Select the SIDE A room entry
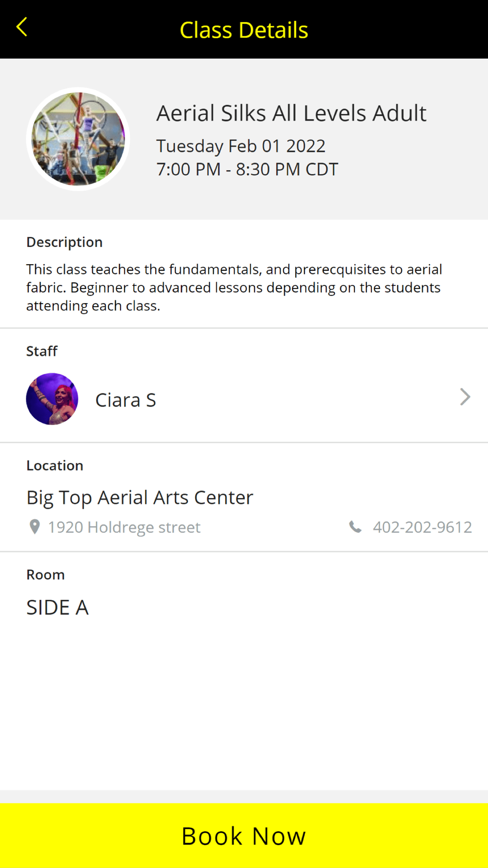This screenshot has height=868, width=488. pyautogui.click(x=58, y=608)
